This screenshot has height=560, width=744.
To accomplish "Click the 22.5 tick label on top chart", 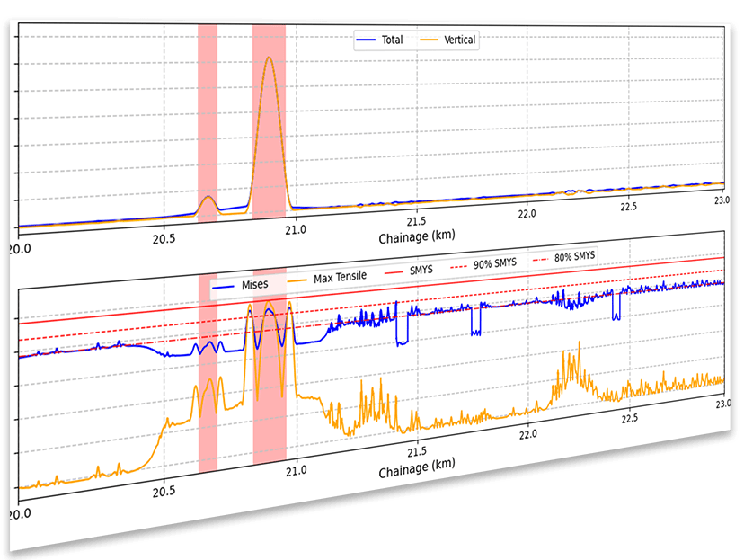I will (629, 207).
